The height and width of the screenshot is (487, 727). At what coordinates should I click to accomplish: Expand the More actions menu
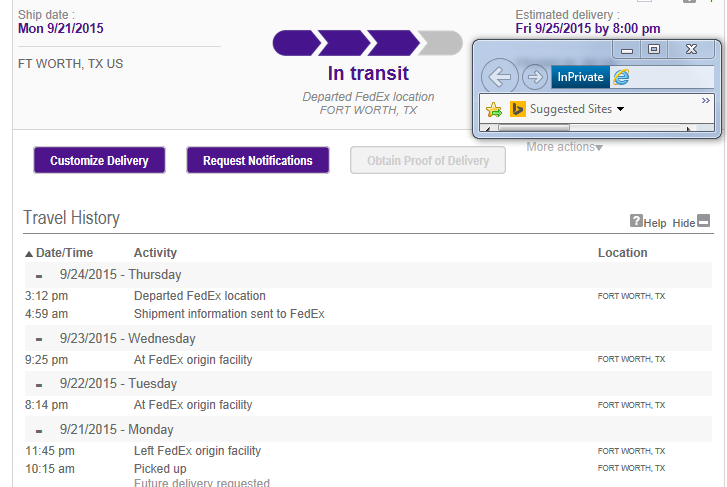click(x=564, y=147)
